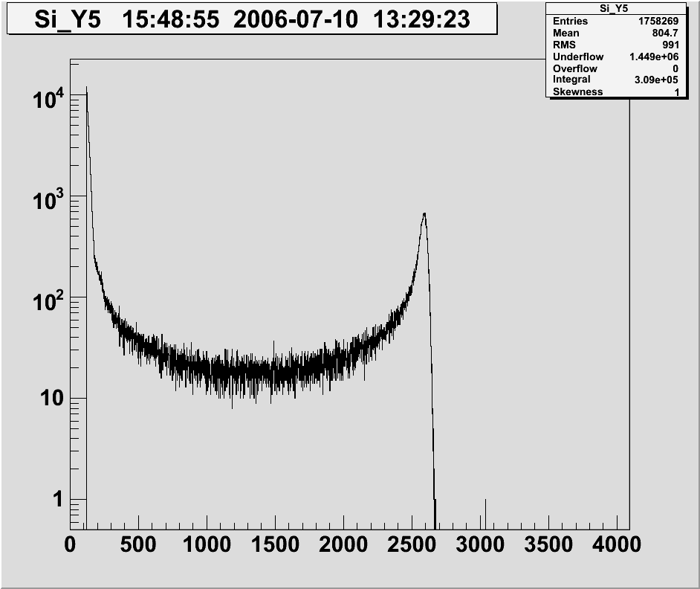Screen dimensions: 700x589
Task: Click x-axis label 1500
Action: (275, 544)
